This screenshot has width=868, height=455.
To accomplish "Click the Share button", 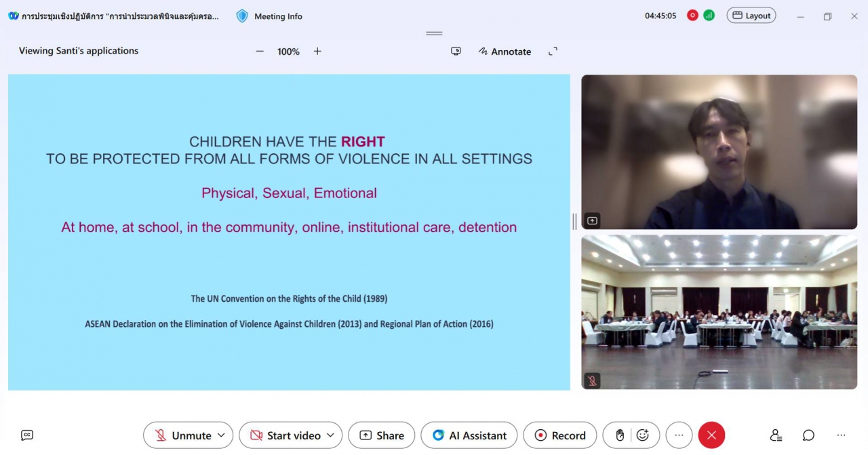I will (381, 435).
